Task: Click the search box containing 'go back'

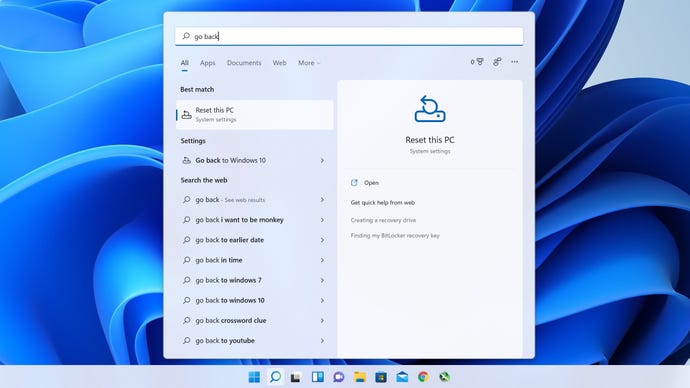Action: pyautogui.click(x=349, y=36)
